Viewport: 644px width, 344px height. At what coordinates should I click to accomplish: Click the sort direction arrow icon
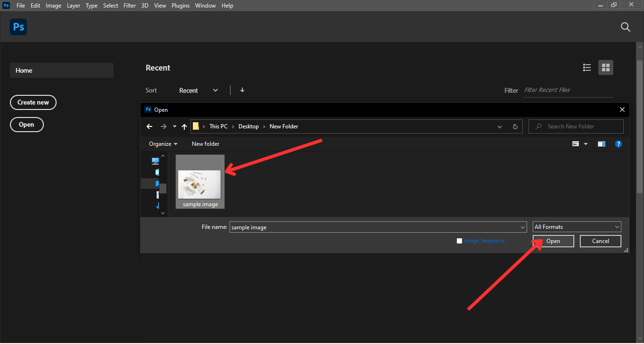[x=242, y=90]
